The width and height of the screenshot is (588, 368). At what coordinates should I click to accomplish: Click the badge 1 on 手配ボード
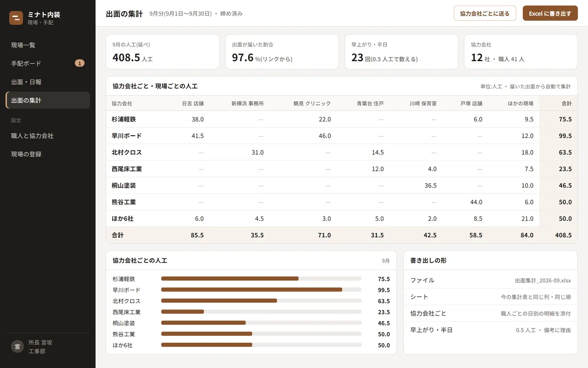pyautogui.click(x=79, y=63)
